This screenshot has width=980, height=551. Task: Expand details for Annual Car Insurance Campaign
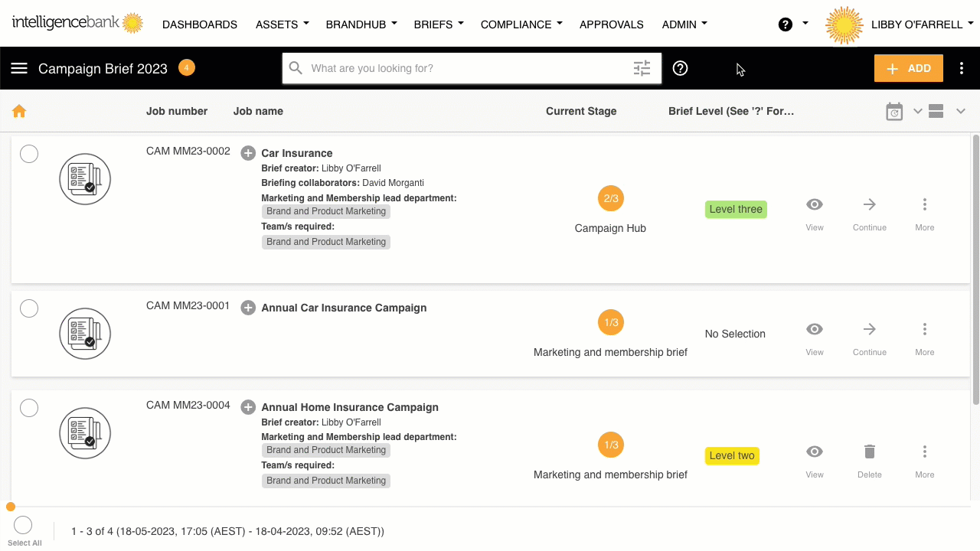click(248, 308)
